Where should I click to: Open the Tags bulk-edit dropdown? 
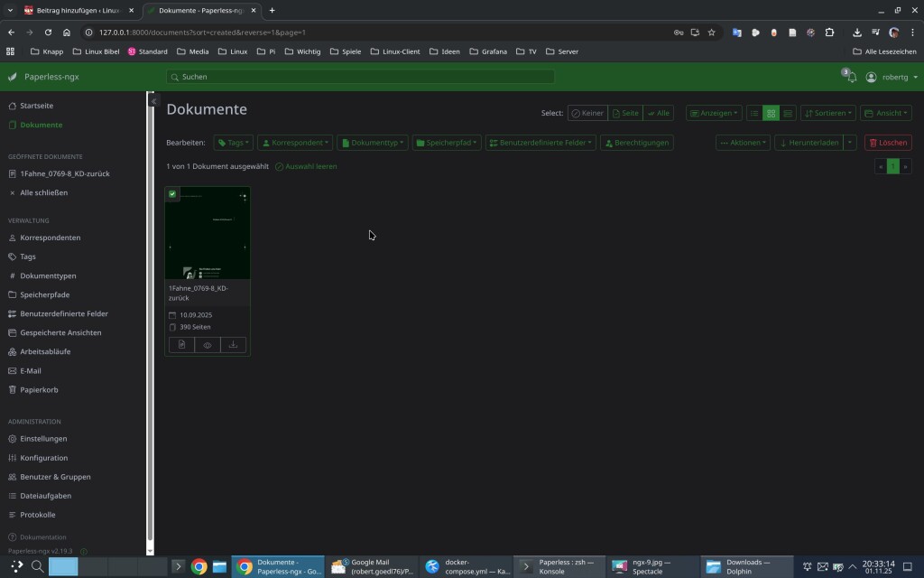click(233, 143)
